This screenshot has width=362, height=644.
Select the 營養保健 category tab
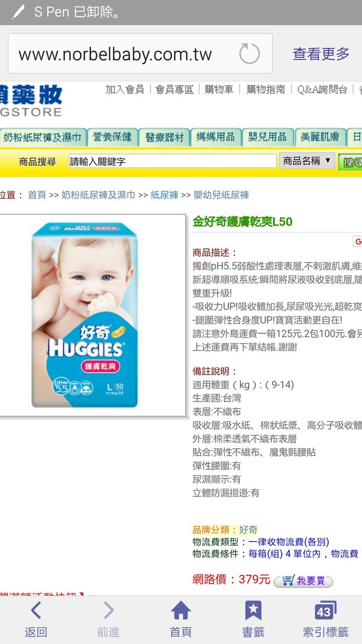[x=112, y=137]
